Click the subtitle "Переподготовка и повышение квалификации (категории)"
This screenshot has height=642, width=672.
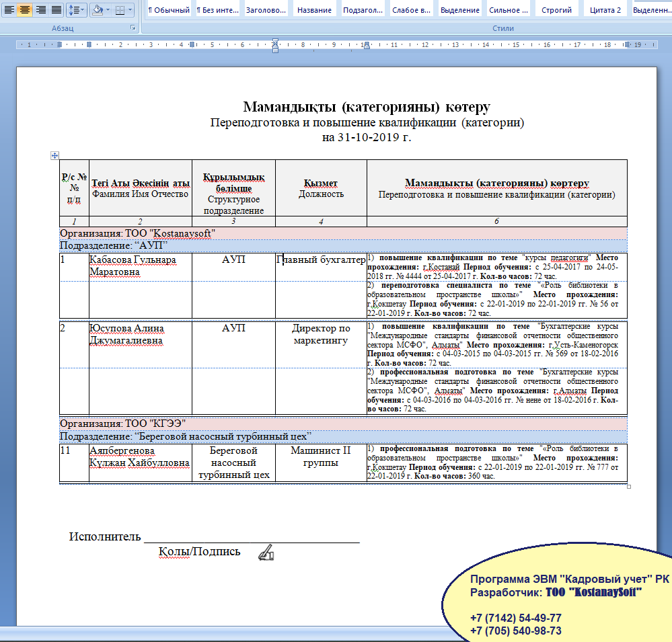[367, 122]
